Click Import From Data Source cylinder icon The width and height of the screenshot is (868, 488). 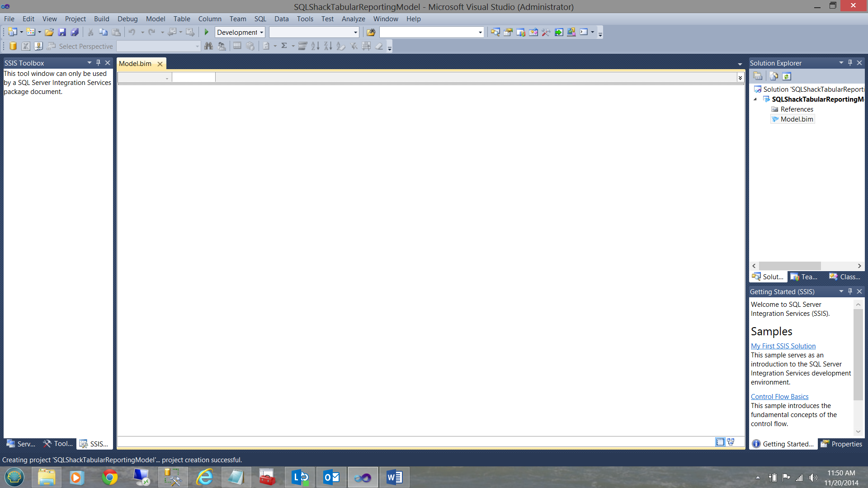[x=13, y=46]
